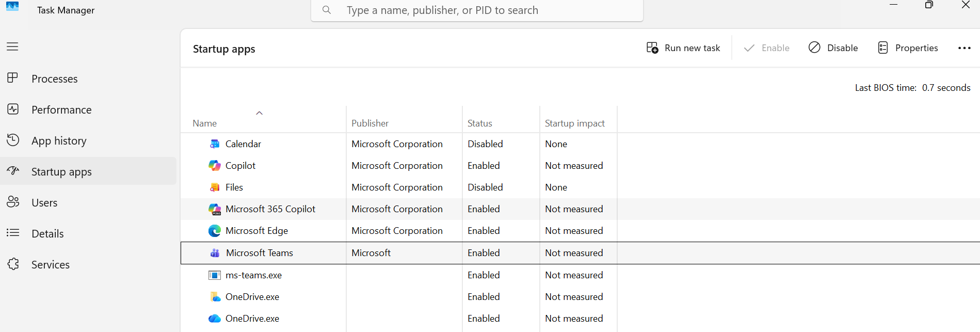
Task: Open the three-dot more options menu
Action: (x=965, y=48)
